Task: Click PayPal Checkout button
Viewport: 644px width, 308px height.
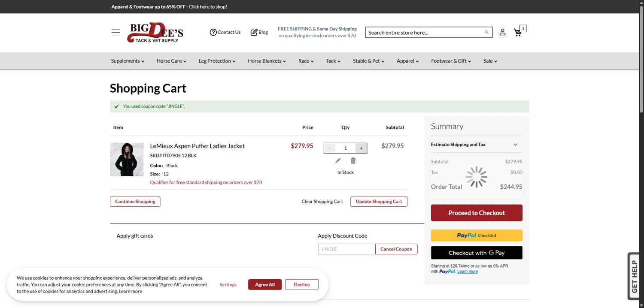Action: pos(477,236)
